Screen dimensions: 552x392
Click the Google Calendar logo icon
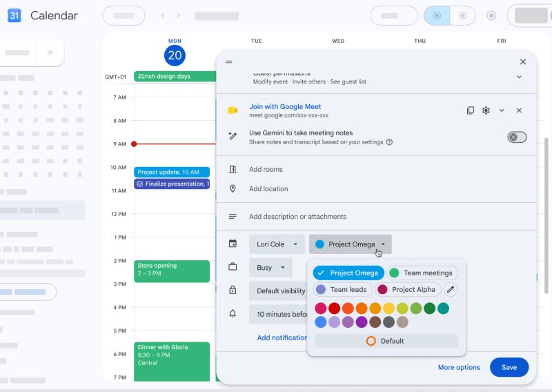14,15
